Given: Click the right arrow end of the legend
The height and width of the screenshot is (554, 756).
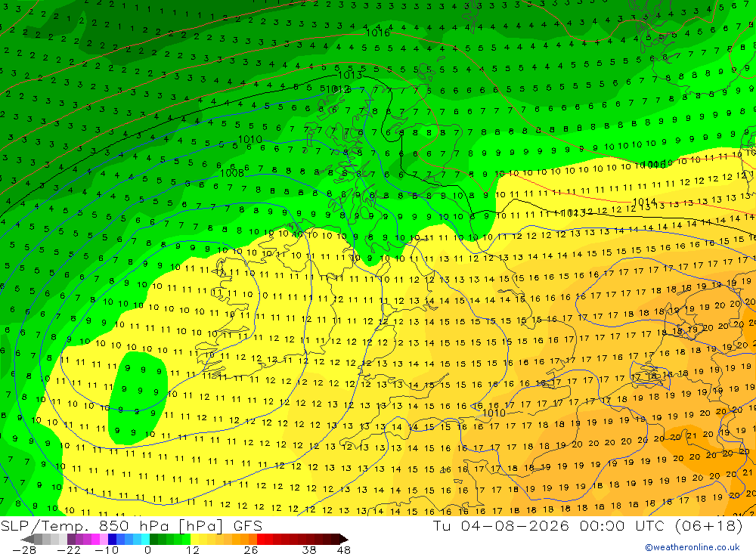Looking at the screenshot, I should (x=344, y=539).
